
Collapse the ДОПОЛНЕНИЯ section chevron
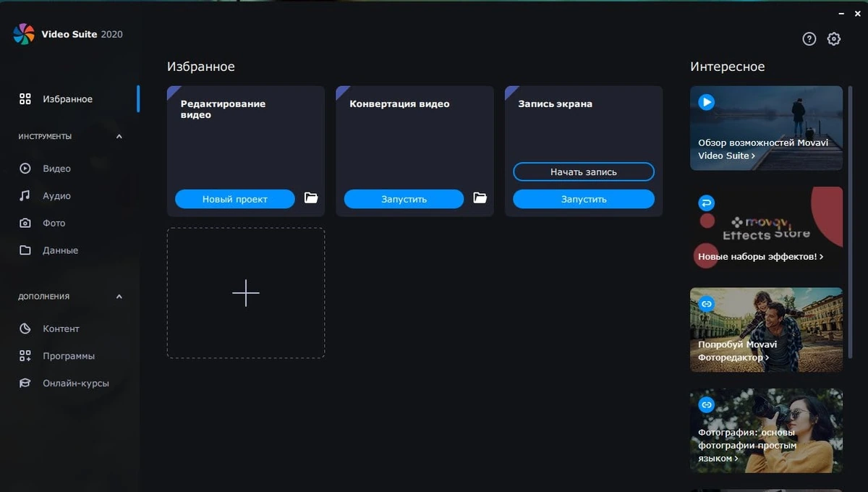119,297
